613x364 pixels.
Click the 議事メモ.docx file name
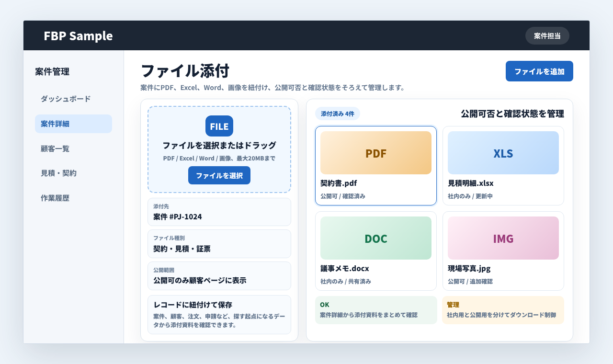[x=344, y=268]
